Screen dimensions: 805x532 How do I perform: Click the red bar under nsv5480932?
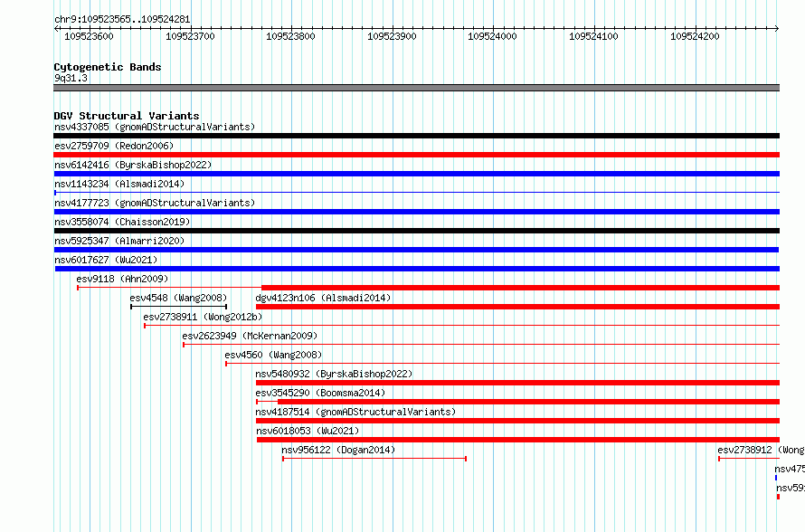click(x=517, y=383)
